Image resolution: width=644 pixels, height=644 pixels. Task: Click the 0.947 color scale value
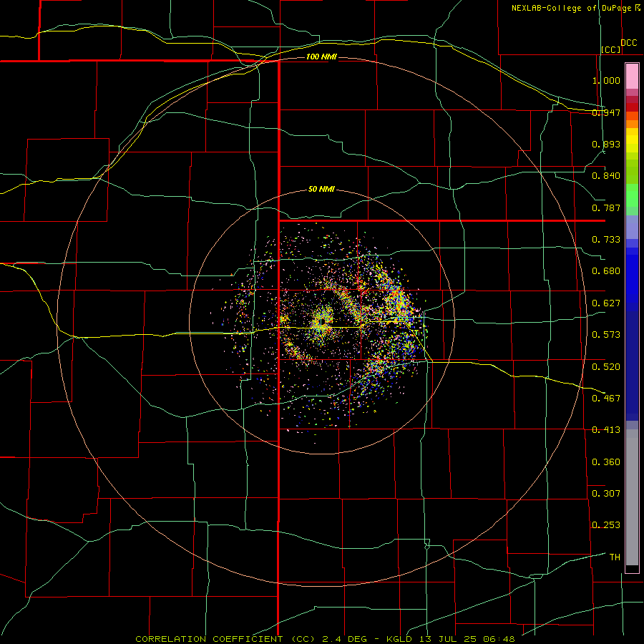pyautogui.click(x=606, y=112)
